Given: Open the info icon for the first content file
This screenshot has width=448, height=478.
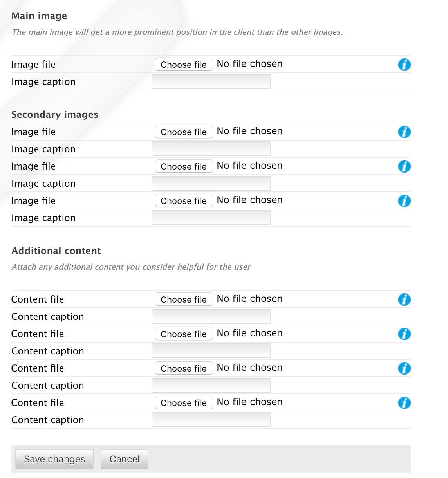Looking at the screenshot, I should (x=404, y=299).
